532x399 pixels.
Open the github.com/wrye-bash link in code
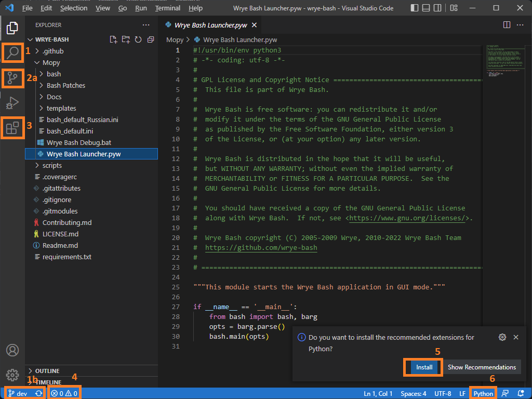click(x=261, y=248)
